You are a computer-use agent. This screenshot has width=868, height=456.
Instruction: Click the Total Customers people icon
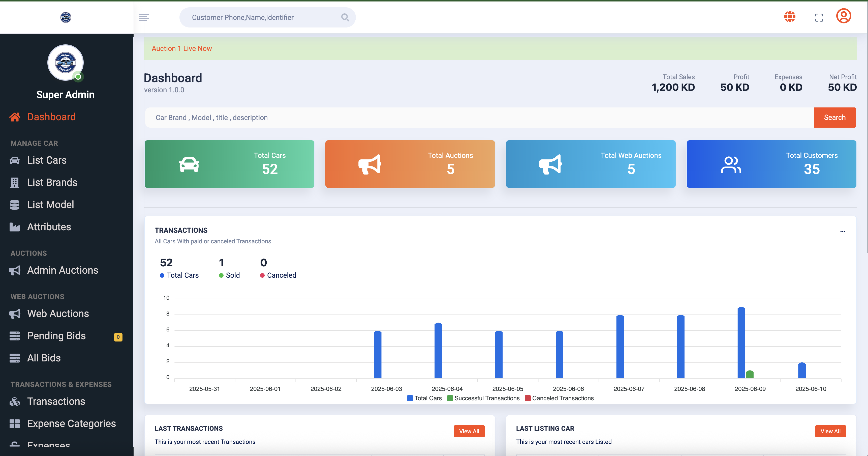(x=731, y=165)
